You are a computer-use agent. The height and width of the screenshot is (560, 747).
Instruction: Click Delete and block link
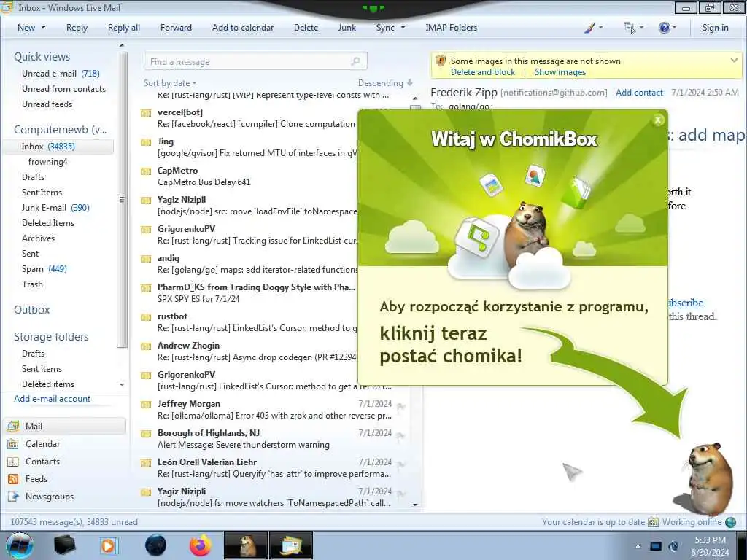(483, 72)
